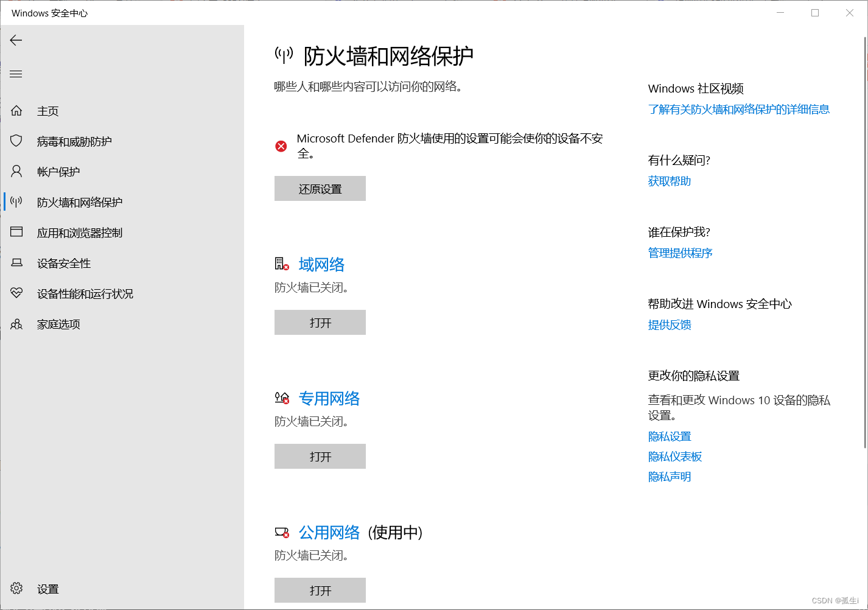The width and height of the screenshot is (868, 610).
Task: Click the Microsoft Defender warning message text
Action: (450, 146)
